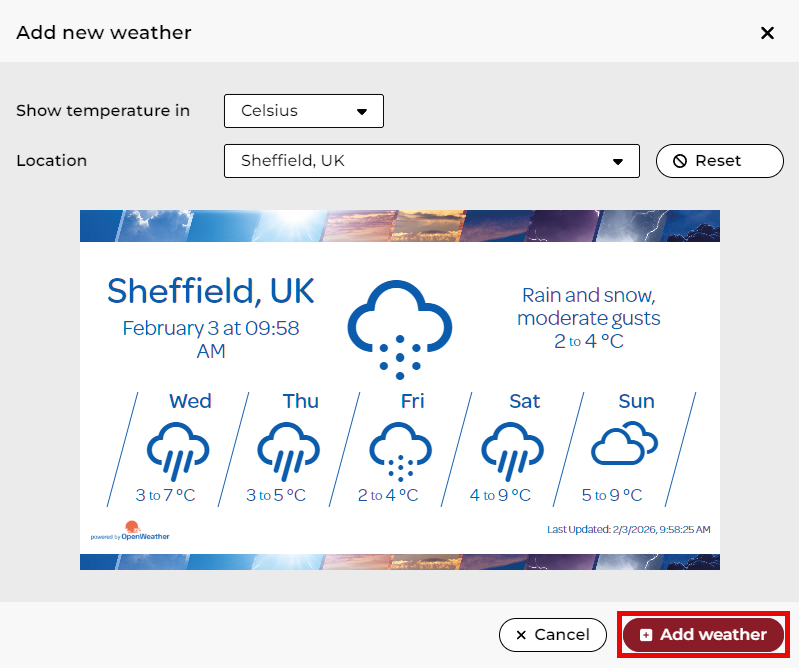Click Sunday's cloudy forecast icon
This screenshot has width=799, height=668.
(624, 444)
